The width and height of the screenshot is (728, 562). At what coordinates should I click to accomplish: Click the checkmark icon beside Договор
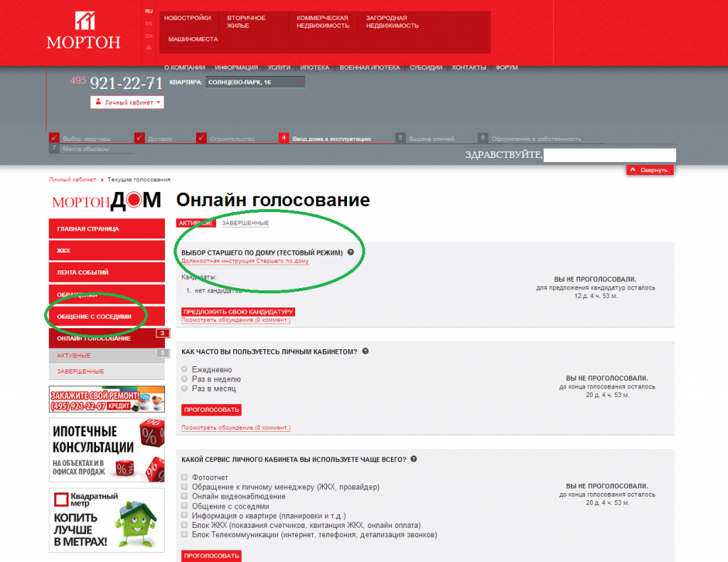(139, 138)
